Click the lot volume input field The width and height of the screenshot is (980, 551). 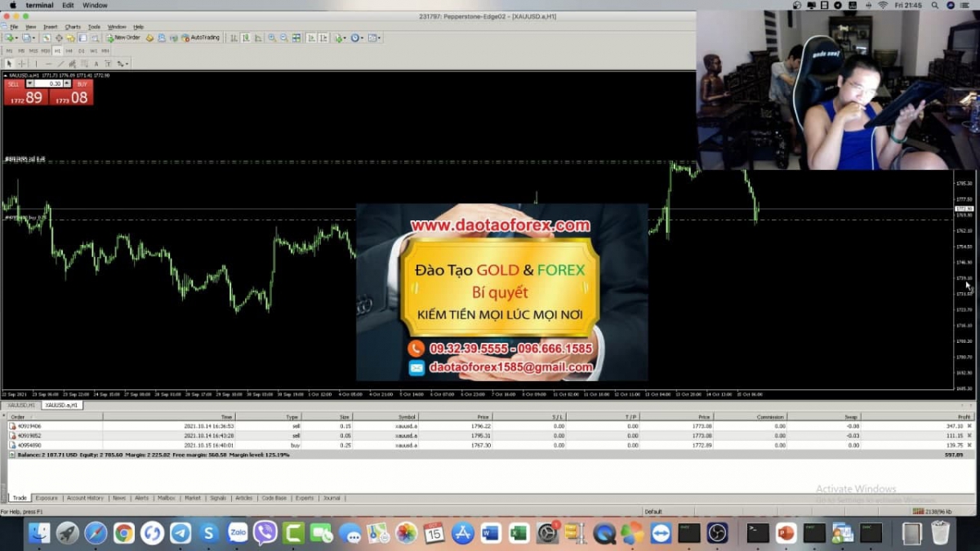coord(51,83)
